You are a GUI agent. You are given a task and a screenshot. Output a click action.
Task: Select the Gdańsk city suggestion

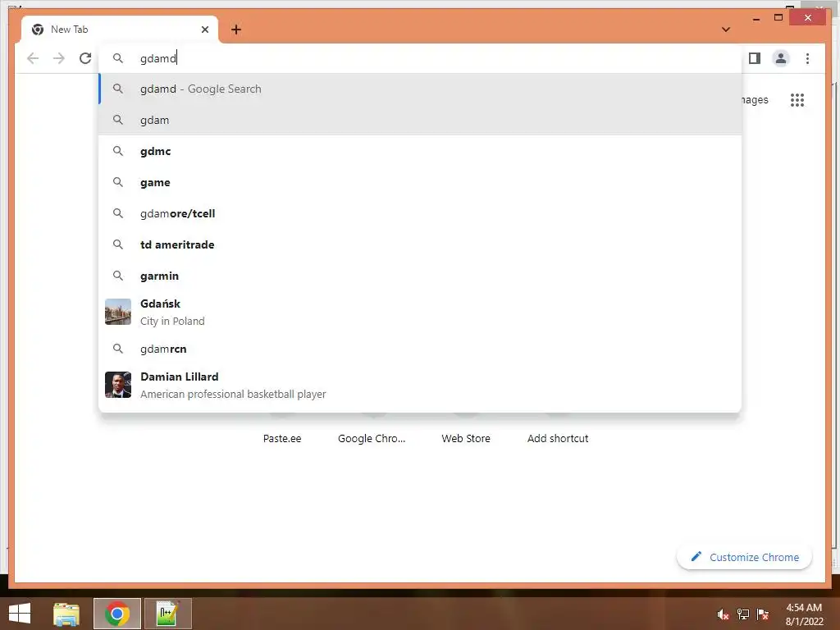coord(421,312)
